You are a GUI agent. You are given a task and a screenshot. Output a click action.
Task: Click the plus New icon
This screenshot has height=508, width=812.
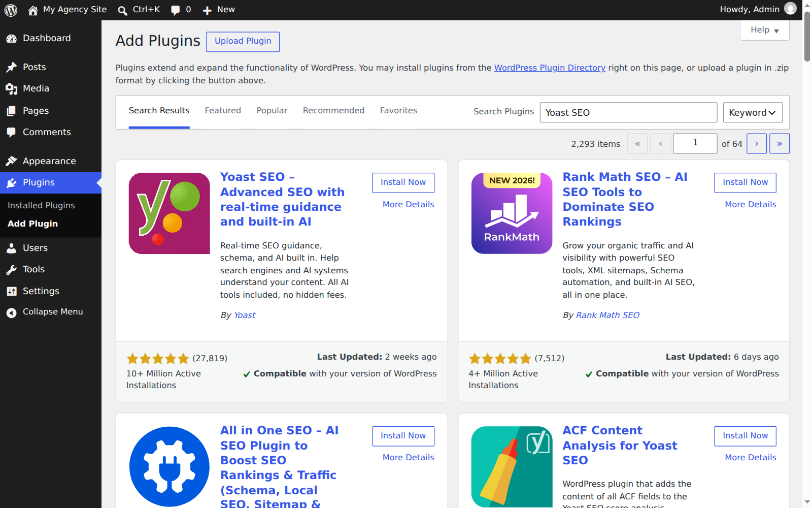point(207,10)
